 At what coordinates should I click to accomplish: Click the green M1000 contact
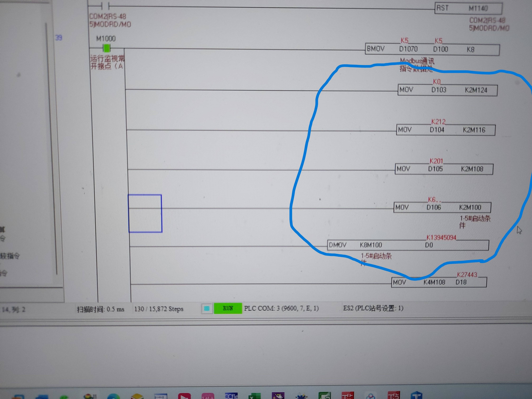click(106, 48)
